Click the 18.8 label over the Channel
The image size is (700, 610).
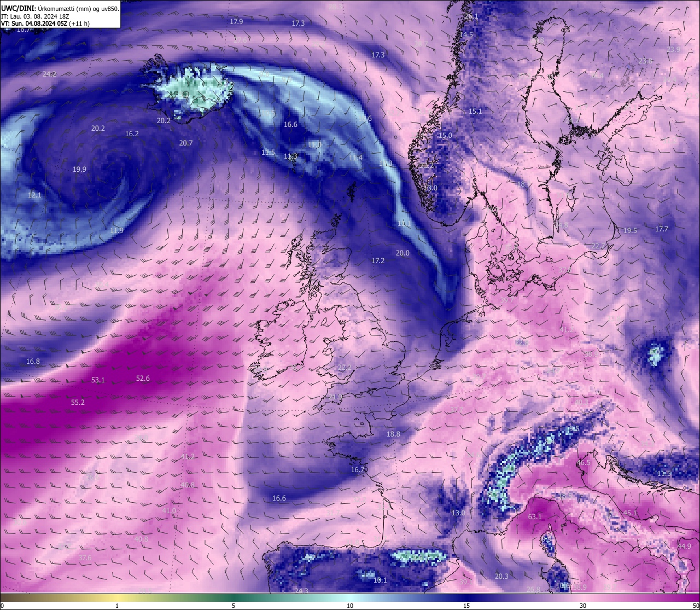pos(393,434)
